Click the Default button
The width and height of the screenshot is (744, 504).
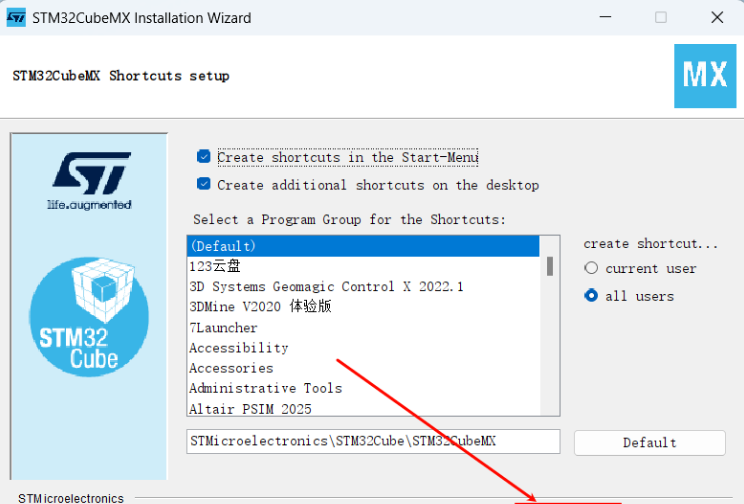650,443
